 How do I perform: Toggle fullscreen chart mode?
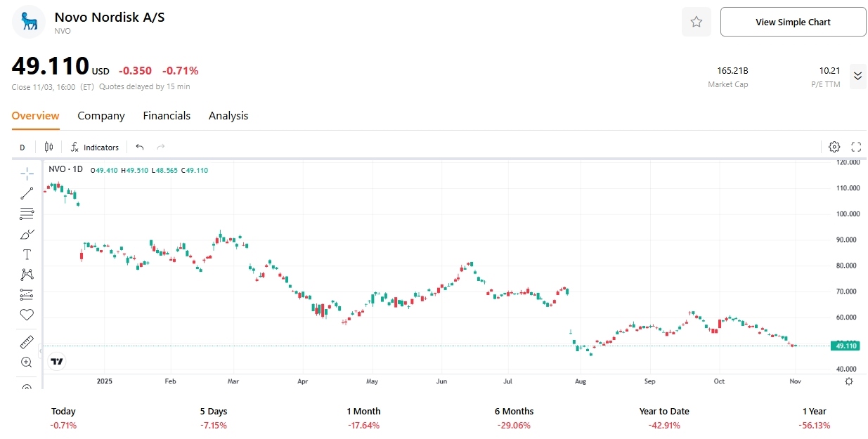[x=855, y=147]
